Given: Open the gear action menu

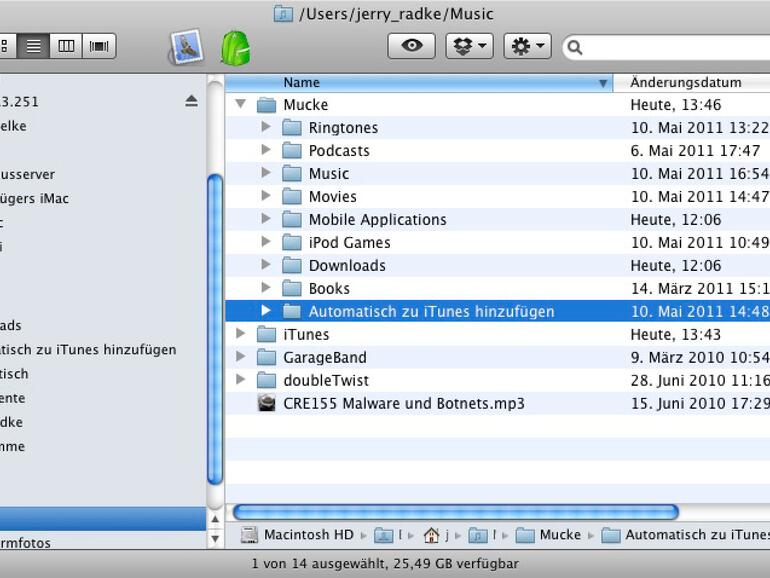Looking at the screenshot, I should tap(527, 46).
